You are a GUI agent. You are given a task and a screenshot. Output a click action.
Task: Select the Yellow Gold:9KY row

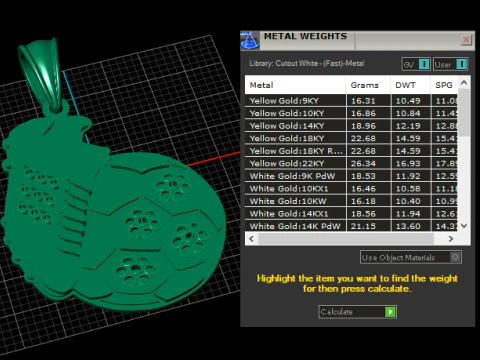coord(351,101)
